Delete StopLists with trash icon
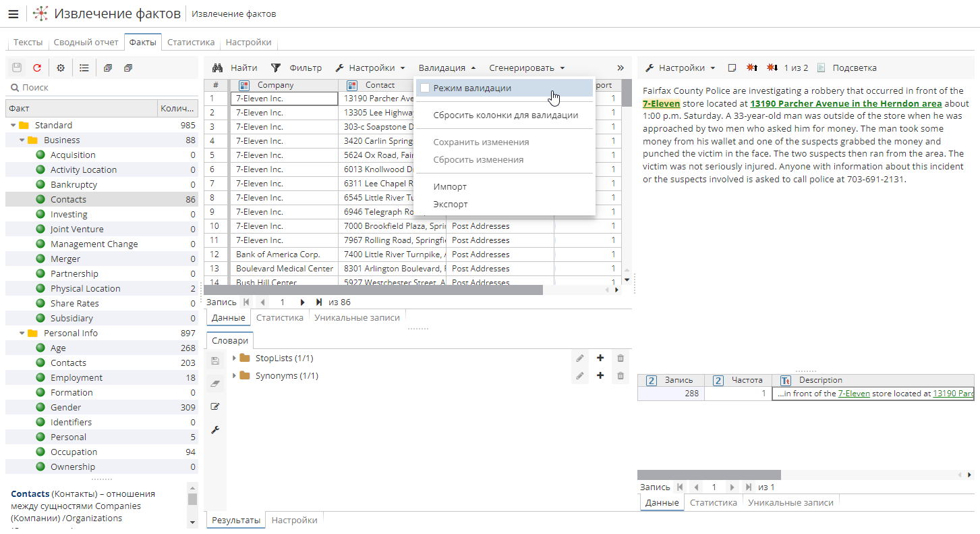This screenshot has height=534, width=980. tap(621, 358)
